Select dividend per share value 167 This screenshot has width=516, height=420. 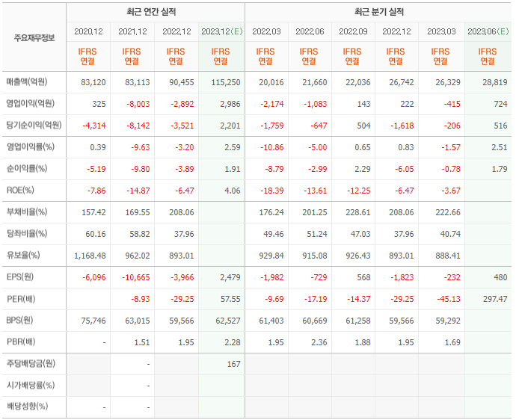[233, 365]
